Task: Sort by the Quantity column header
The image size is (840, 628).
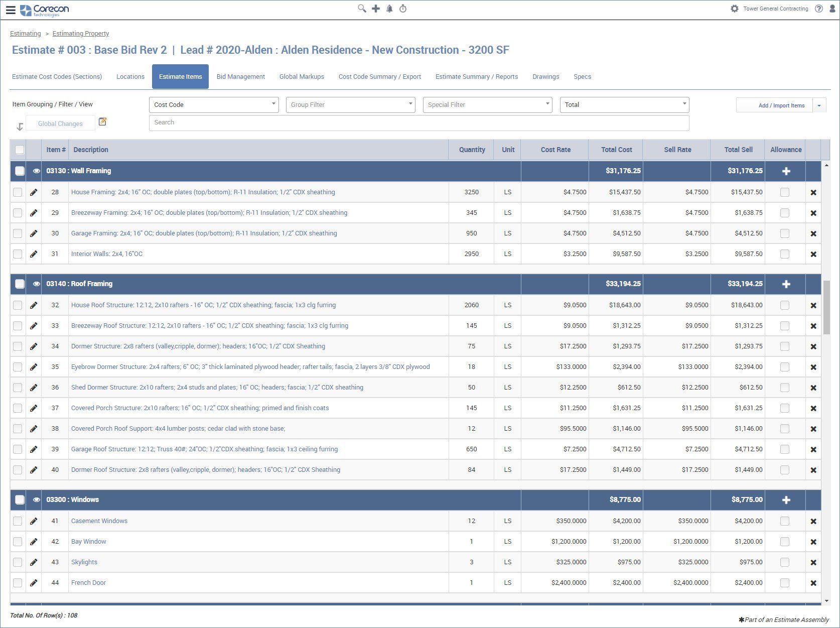Action: 472,150
